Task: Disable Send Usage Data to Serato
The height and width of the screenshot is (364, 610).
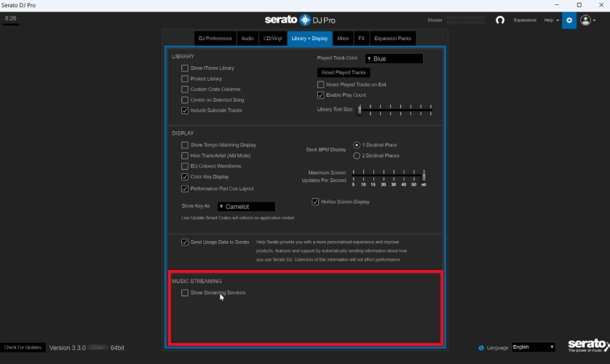Action: 185,242
